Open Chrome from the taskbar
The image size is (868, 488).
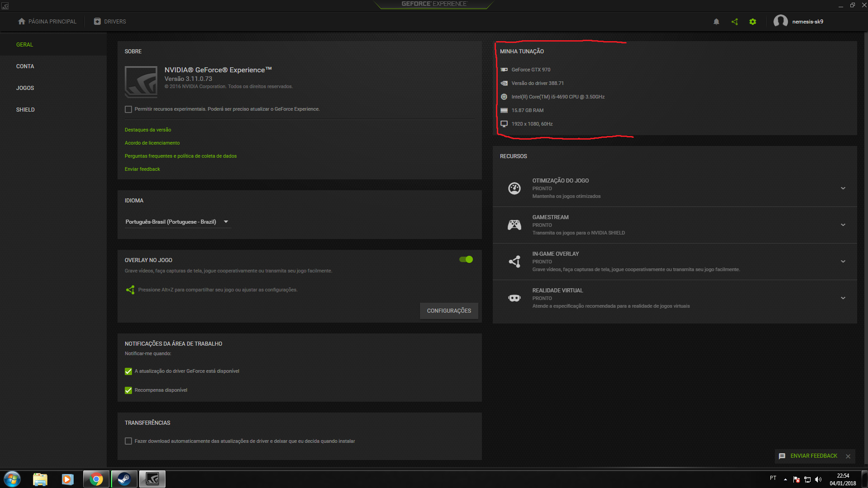pyautogui.click(x=96, y=479)
